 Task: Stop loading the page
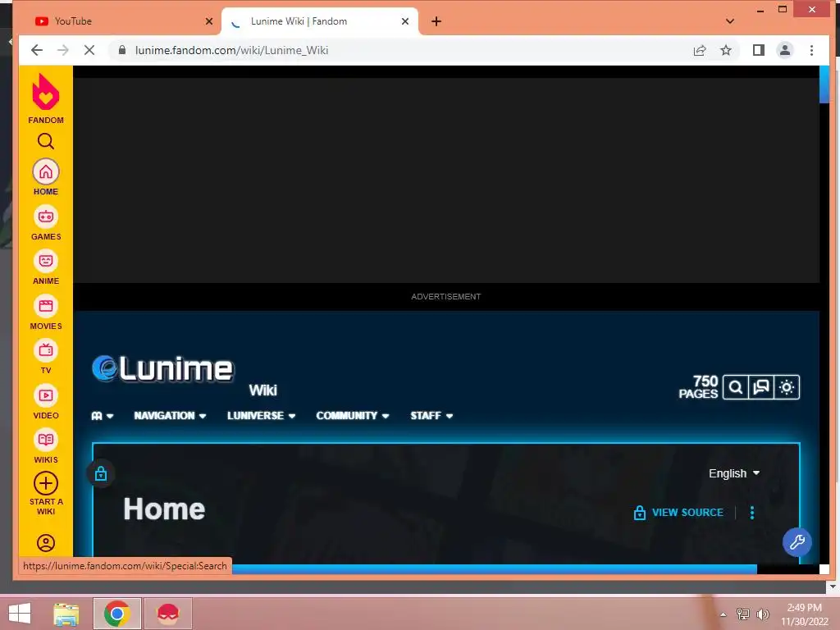89,50
